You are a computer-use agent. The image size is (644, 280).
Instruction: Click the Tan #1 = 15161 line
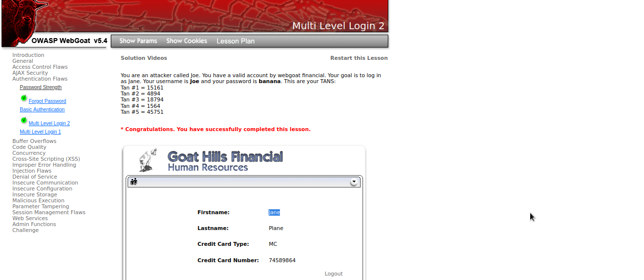142,88
